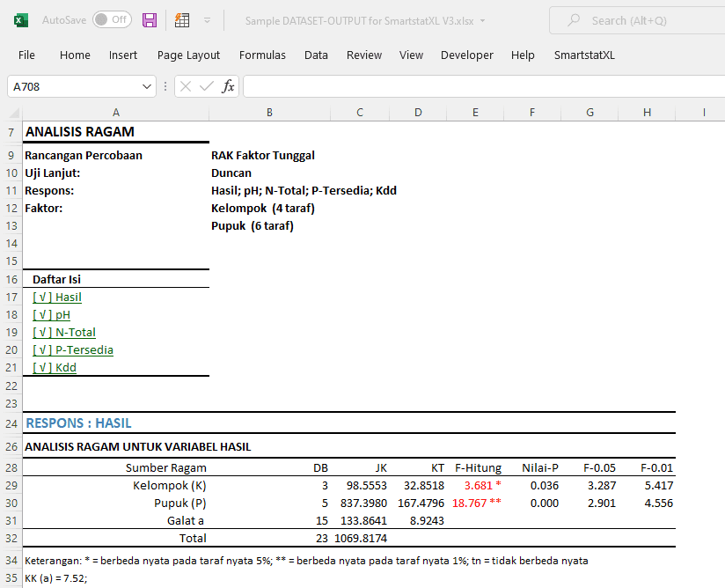Click the Save icon in title bar
This screenshot has height=588, width=725.
[150, 19]
